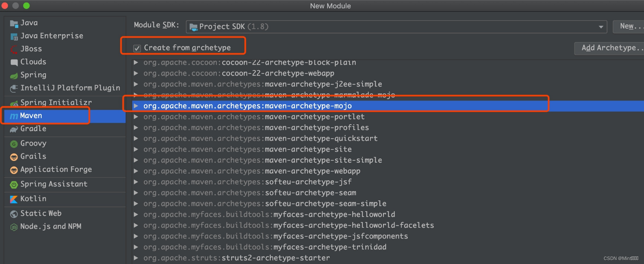644x264 pixels.
Task: Select Java Enterprise in module list
Action: pos(65,36)
